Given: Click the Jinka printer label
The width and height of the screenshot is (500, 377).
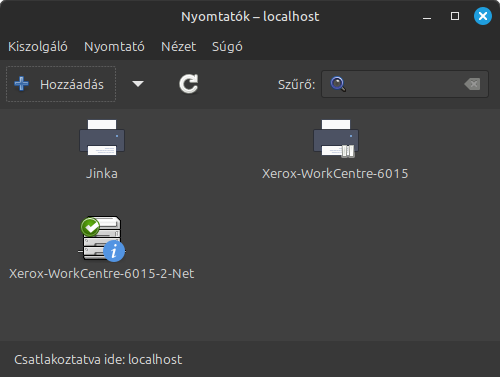Looking at the screenshot, I should point(102,174).
